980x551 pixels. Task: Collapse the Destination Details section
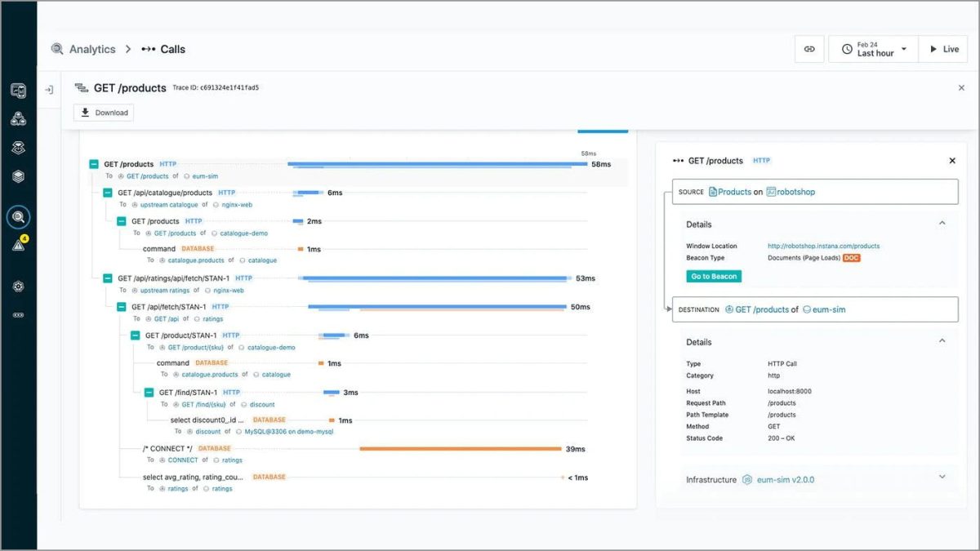point(942,341)
